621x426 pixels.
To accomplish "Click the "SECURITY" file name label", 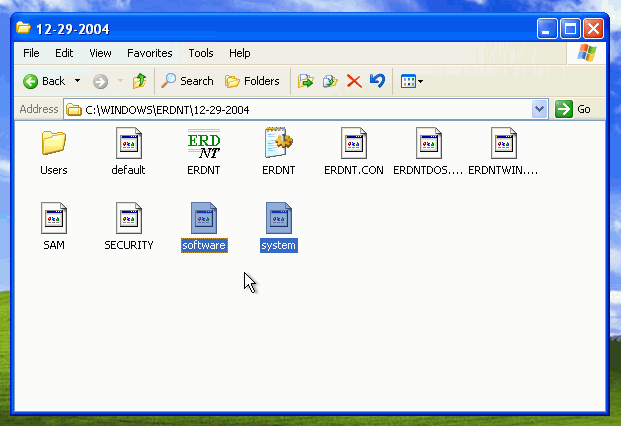I will pos(129,245).
